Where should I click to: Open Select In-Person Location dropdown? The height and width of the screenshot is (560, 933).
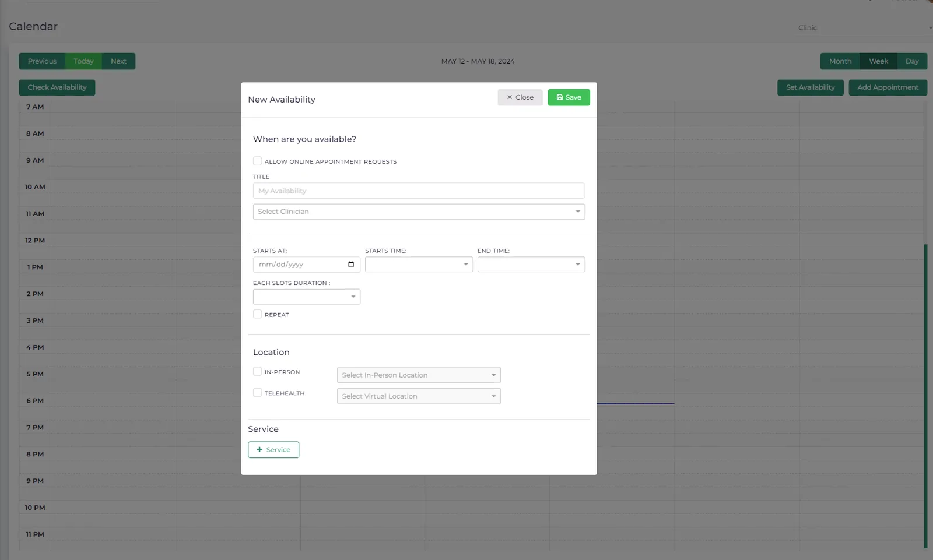coord(419,375)
